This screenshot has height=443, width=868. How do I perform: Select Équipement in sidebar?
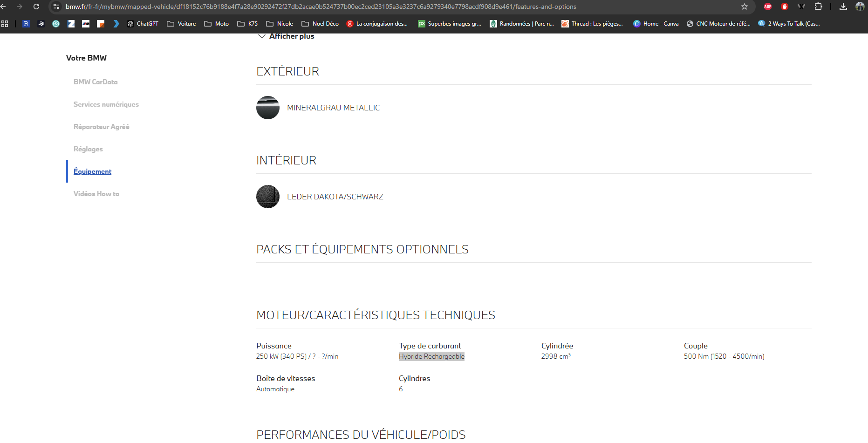click(x=92, y=171)
